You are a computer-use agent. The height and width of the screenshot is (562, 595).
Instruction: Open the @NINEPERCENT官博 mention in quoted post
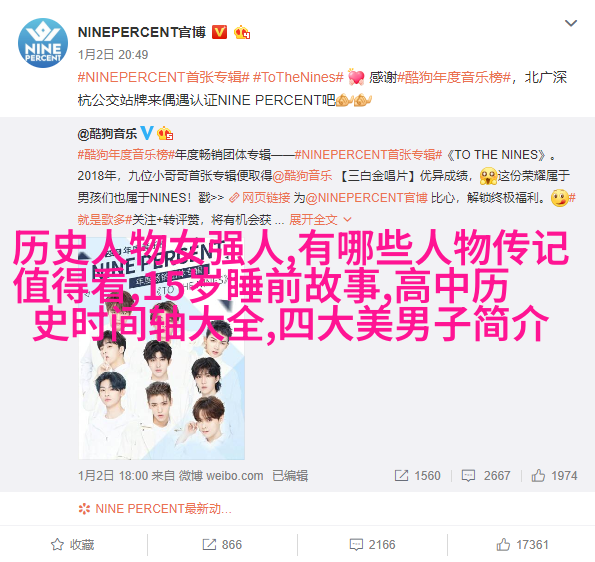point(366,198)
